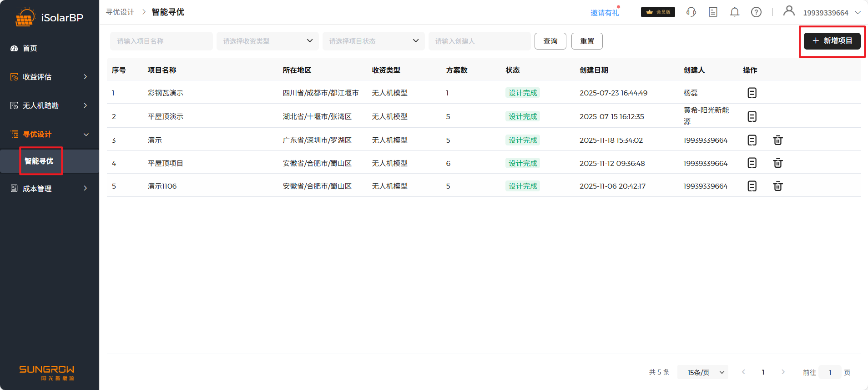Open the 请选择项目状态 dropdown

click(x=373, y=41)
